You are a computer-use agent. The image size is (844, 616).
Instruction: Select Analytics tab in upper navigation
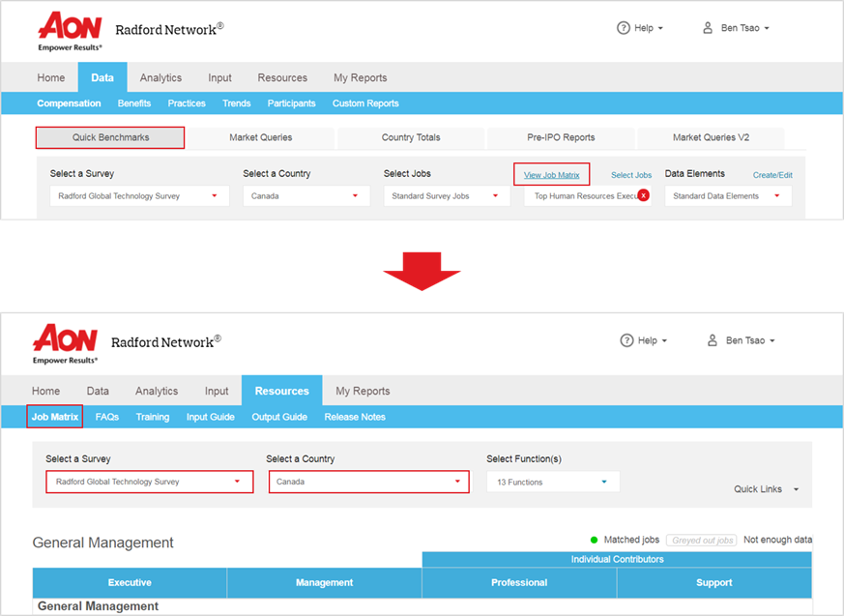160,77
